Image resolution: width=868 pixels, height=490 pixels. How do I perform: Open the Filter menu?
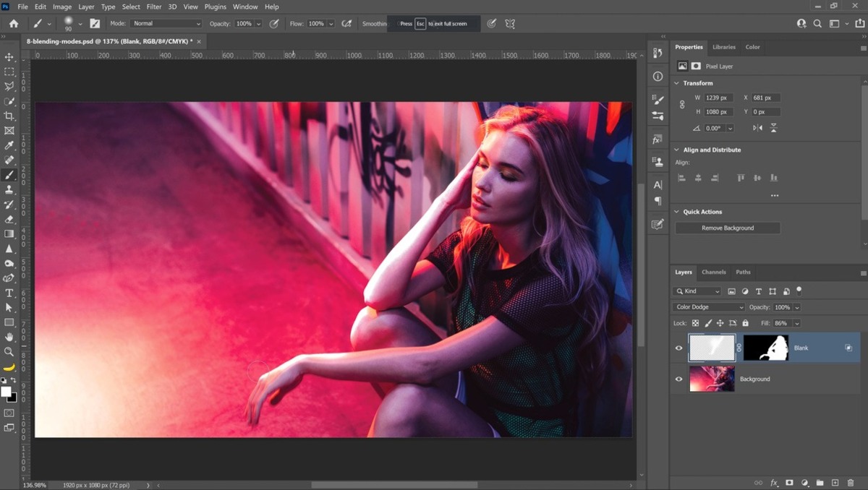tap(153, 7)
